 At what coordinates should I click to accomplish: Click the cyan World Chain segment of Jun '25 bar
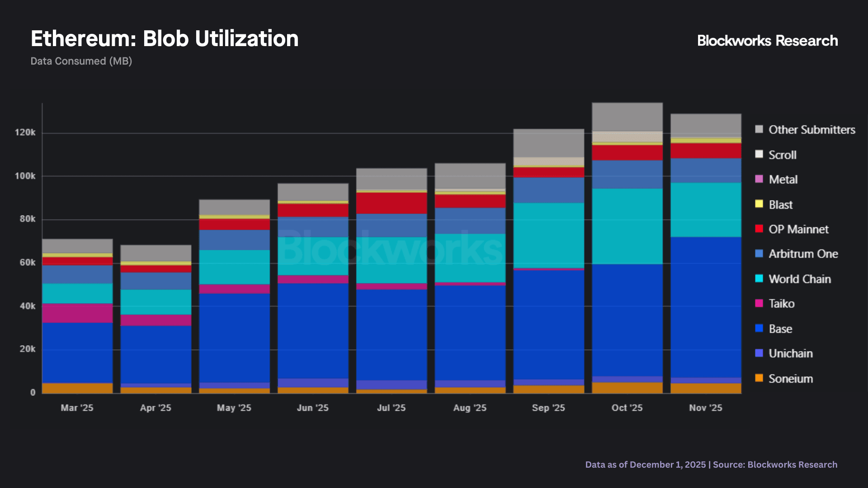click(313, 256)
